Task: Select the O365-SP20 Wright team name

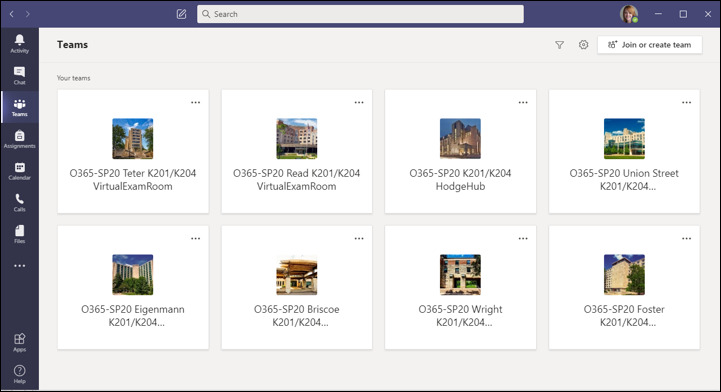Action: (460, 316)
